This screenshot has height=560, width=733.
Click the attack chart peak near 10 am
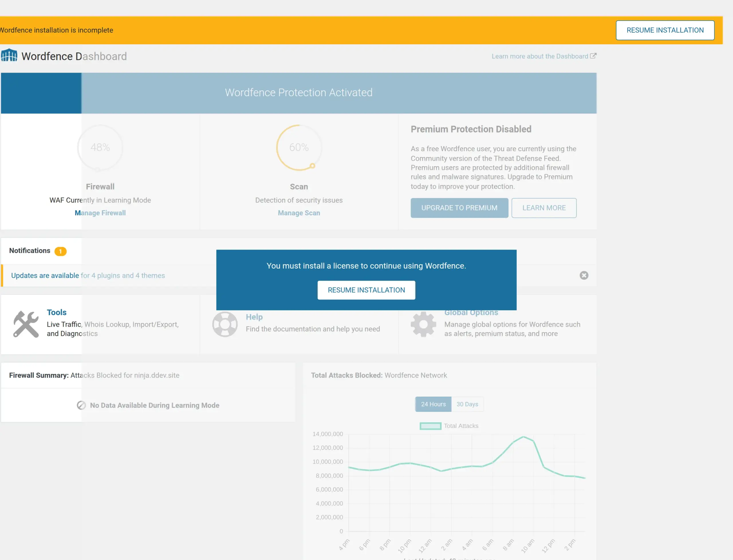pyautogui.click(x=524, y=437)
